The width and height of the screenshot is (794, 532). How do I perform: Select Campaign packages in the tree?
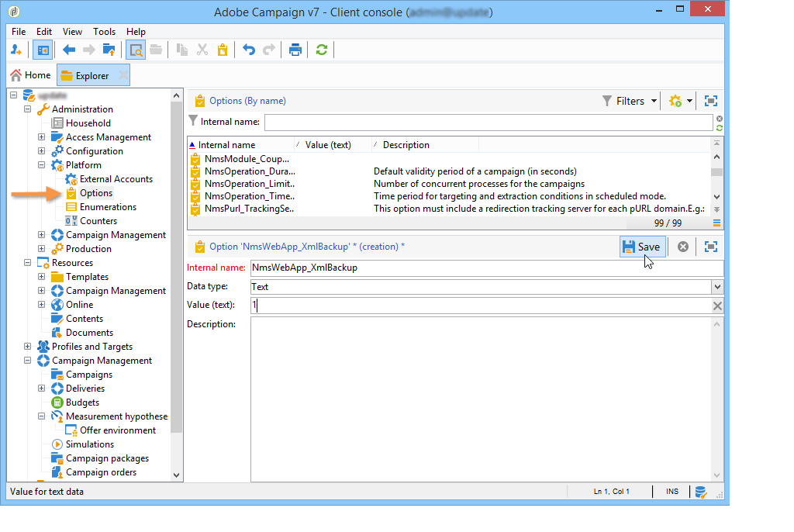coord(107,458)
